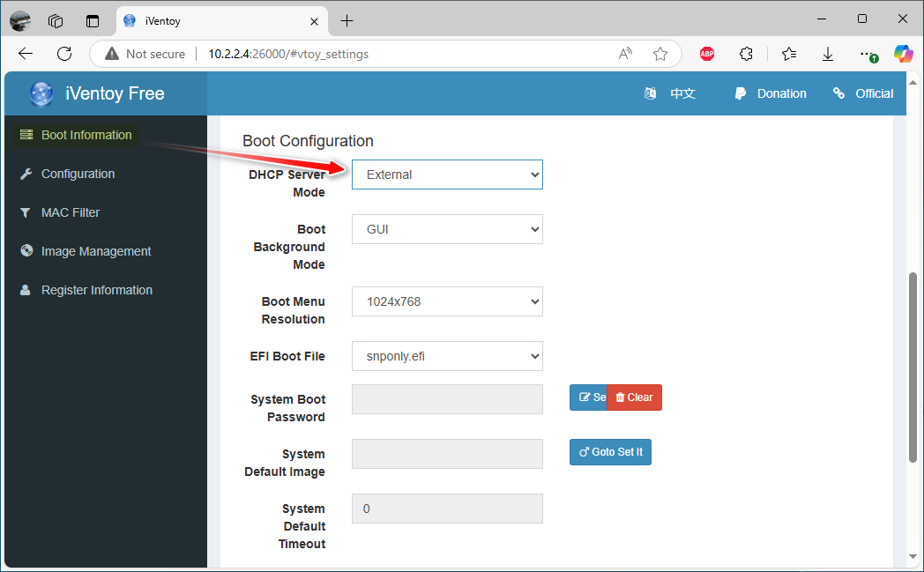The width and height of the screenshot is (924, 572).
Task: Click the Copilot icon in toolbar
Action: click(x=903, y=54)
